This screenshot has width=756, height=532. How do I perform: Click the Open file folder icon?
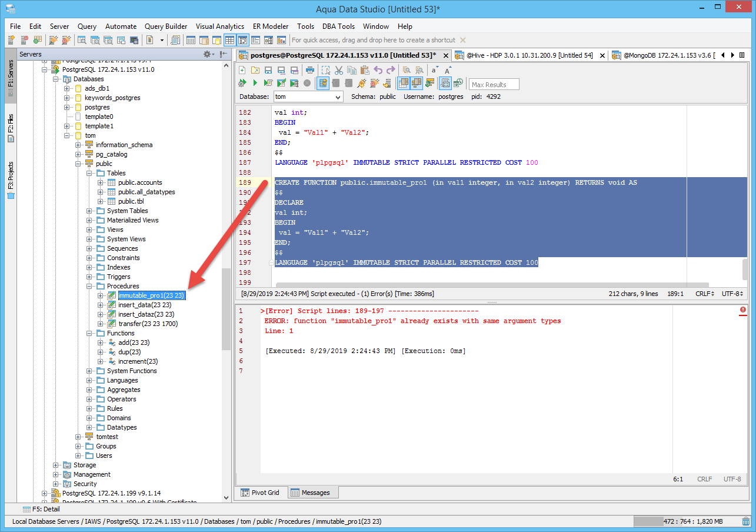click(255, 70)
